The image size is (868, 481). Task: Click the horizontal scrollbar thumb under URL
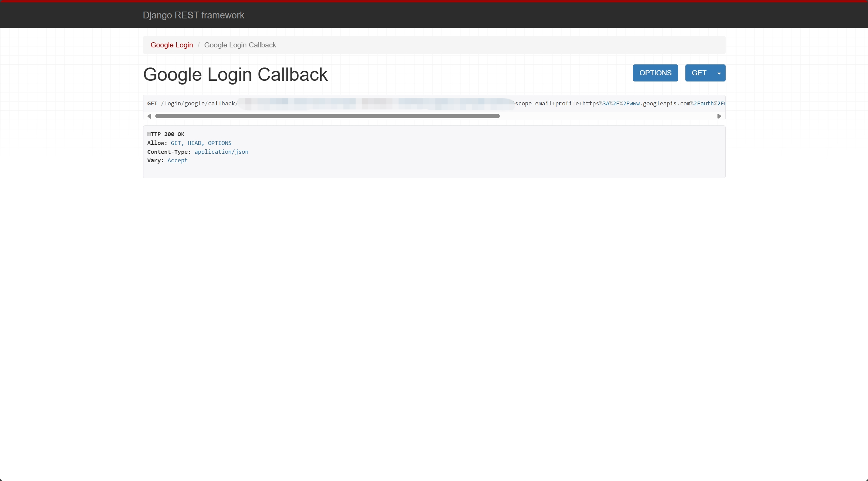tap(327, 116)
